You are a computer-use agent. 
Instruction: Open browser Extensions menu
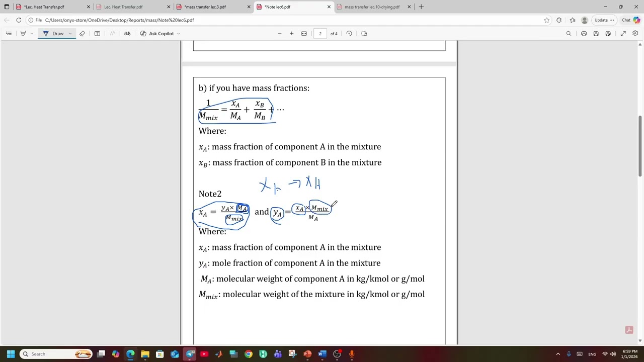click(x=559, y=20)
